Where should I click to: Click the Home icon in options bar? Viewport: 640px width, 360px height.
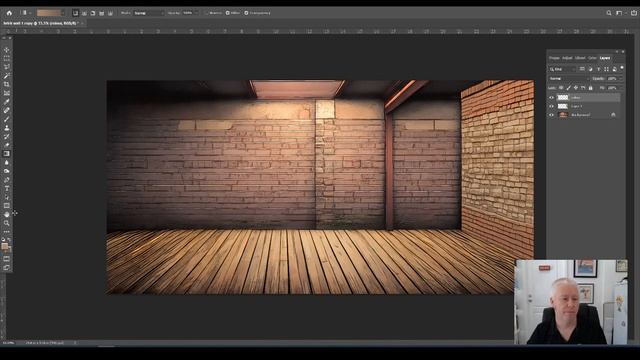click(9, 13)
